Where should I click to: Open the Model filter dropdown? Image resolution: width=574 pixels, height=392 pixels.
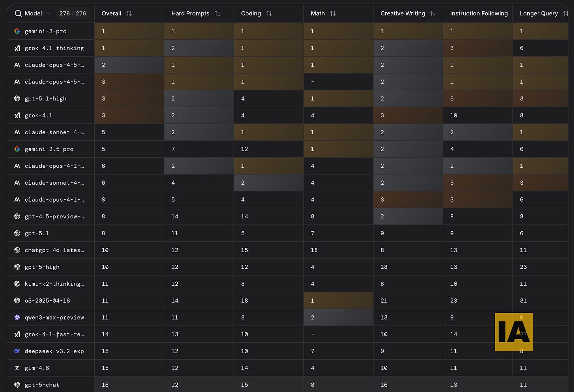coord(35,13)
